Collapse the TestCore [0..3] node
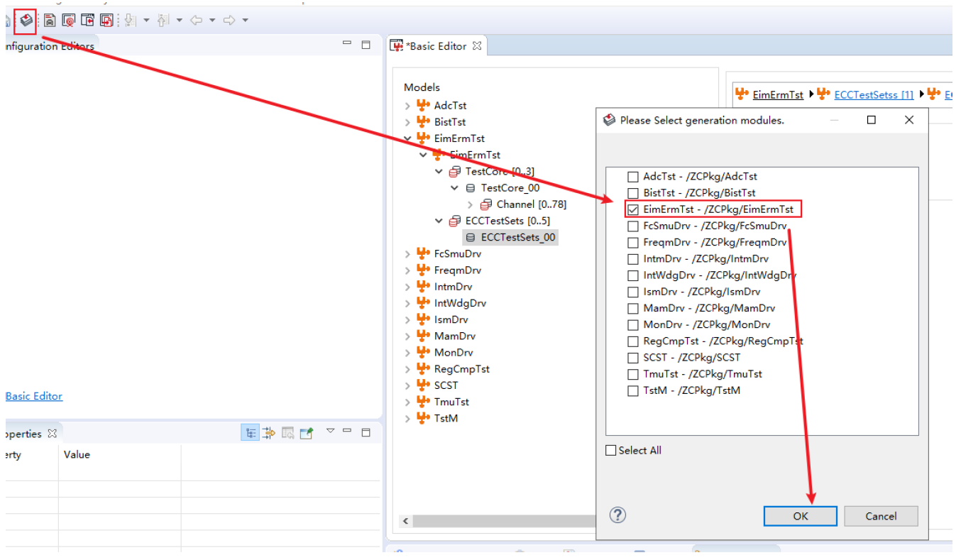The height and width of the screenshot is (560, 961). 439,172
